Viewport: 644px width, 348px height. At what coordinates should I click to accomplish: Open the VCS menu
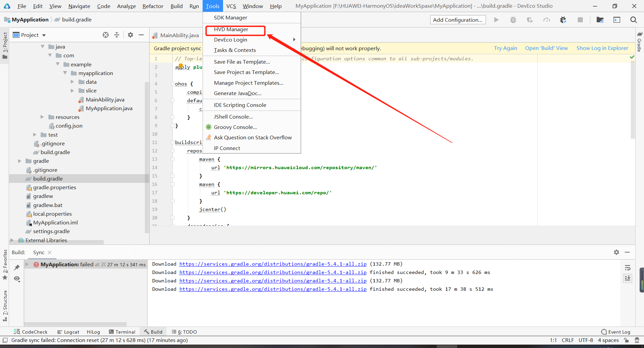pyautogui.click(x=231, y=6)
